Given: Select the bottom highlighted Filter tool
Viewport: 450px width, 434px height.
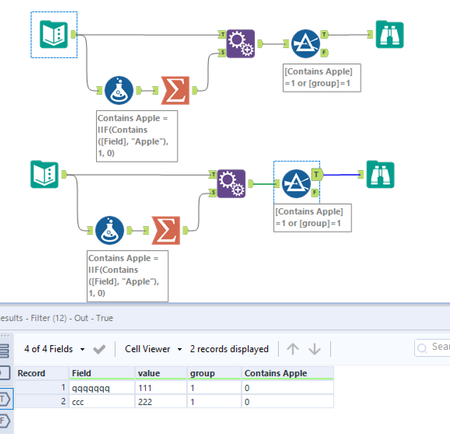Looking at the screenshot, I should [296, 184].
